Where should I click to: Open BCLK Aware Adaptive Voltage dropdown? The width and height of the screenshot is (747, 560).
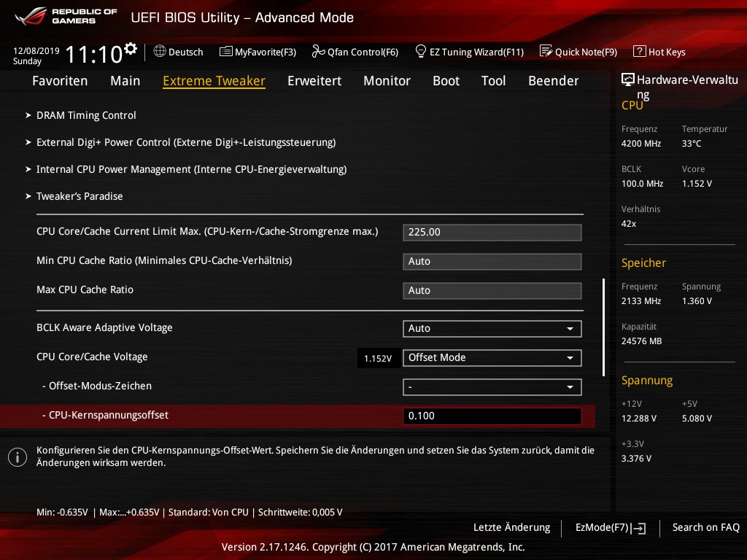(492, 329)
